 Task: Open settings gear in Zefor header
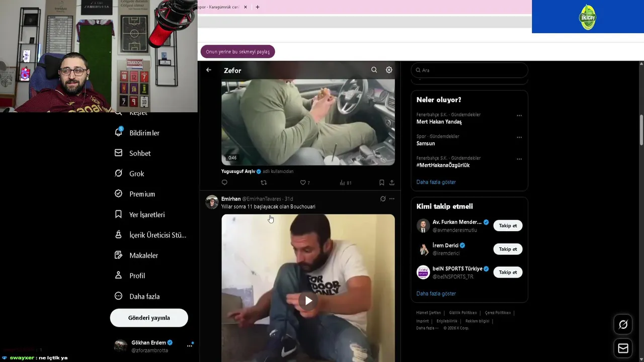coord(389,70)
